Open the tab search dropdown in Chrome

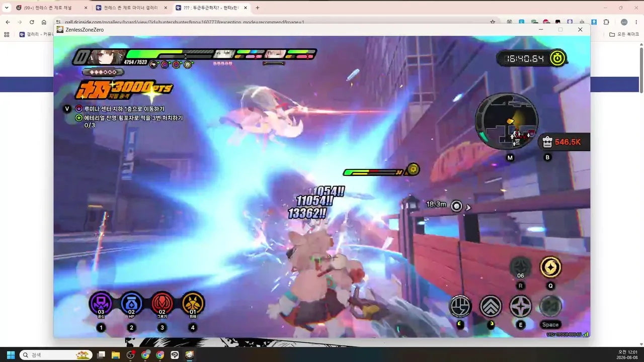point(7,8)
